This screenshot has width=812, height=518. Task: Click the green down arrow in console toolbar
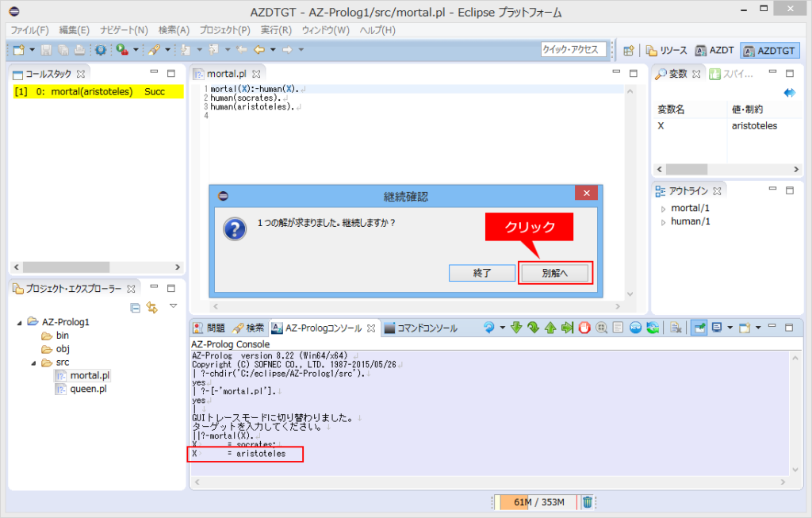click(x=516, y=328)
